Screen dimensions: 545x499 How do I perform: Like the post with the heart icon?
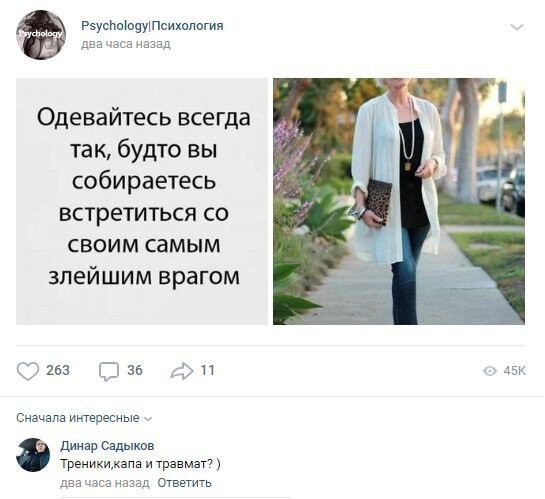(x=27, y=371)
